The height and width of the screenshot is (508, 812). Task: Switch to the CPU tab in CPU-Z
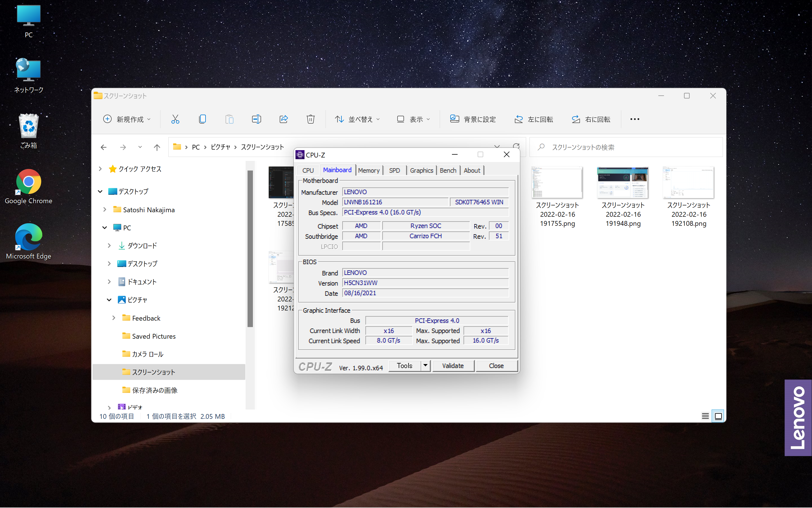pos(308,170)
